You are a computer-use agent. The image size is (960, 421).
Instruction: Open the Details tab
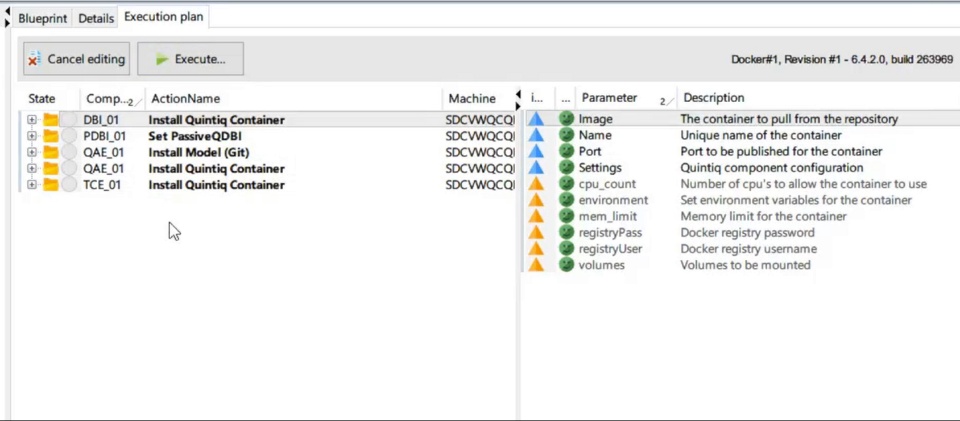pyautogui.click(x=96, y=18)
